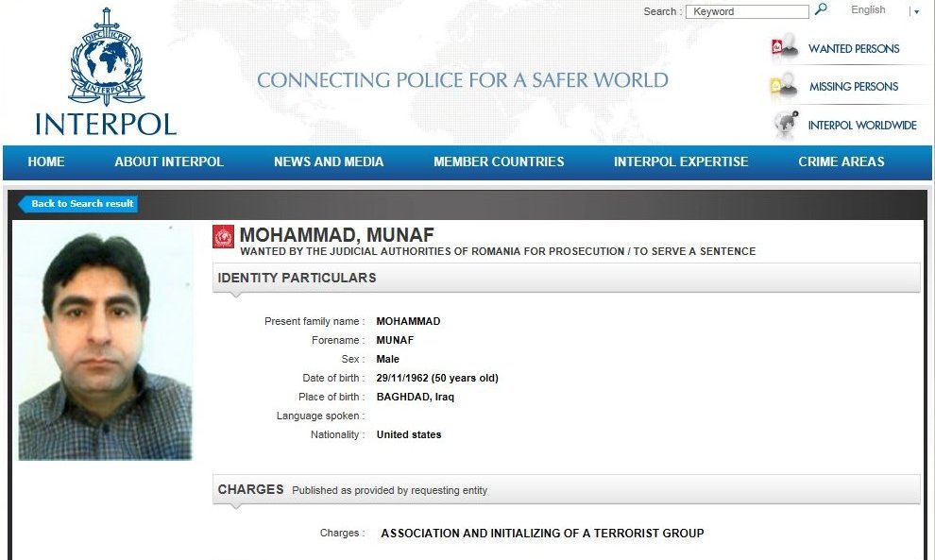Image resolution: width=935 pixels, height=560 pixels.
Task: Click the place of birth BAGHDAD, Iraq
Action: pos(415,398)
